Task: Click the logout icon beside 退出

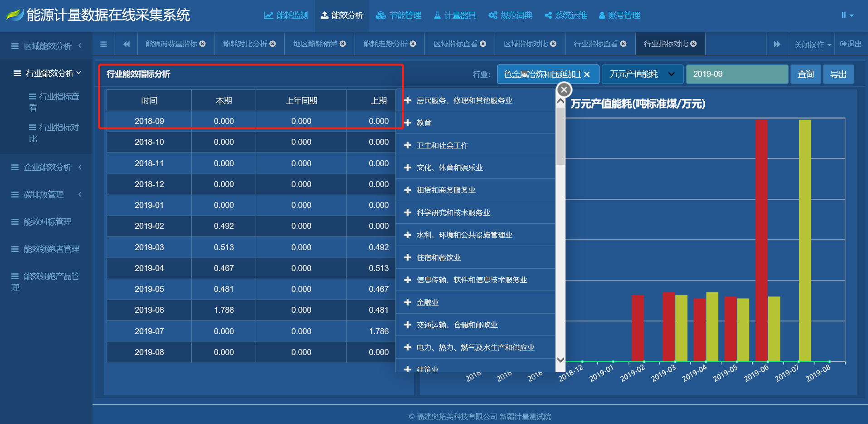Action: [x=843, y=44]
